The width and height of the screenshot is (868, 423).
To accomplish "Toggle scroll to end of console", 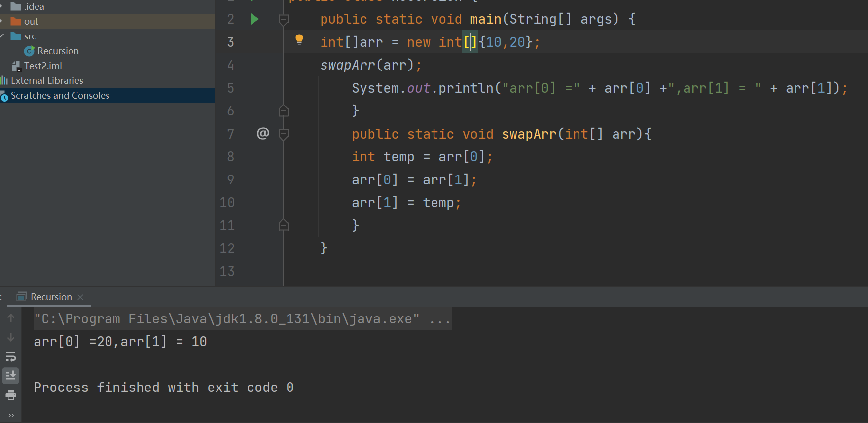I will click(x=11, y=376).
